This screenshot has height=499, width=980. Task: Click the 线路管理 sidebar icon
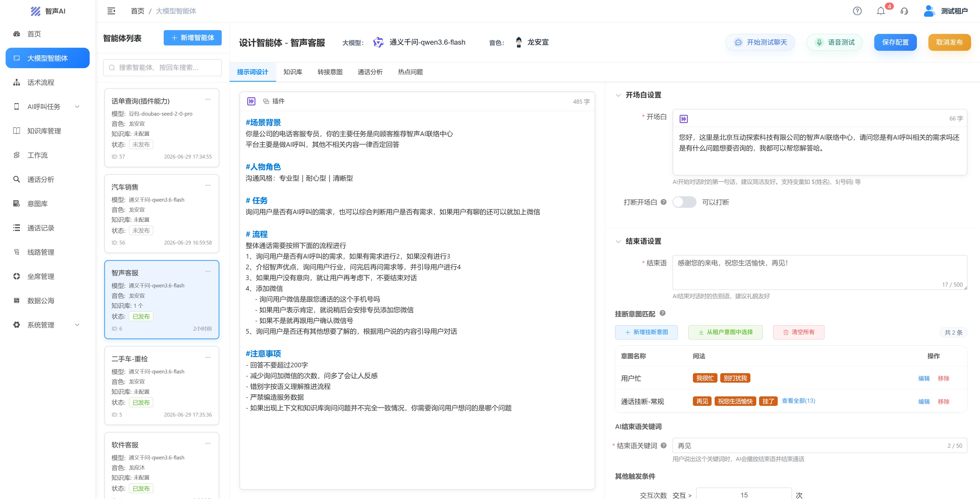coord(16,252)
